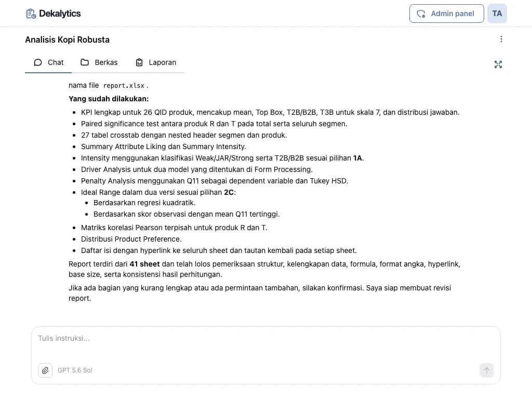Click the Analisis Kopi Robusta project title
532x399 pixels.
[x=67, y=39]
